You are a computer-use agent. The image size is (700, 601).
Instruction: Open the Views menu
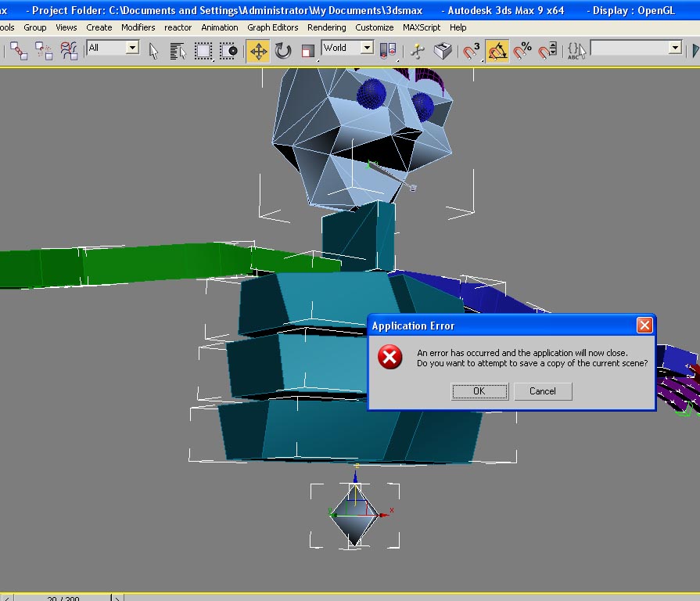point(66,27)
